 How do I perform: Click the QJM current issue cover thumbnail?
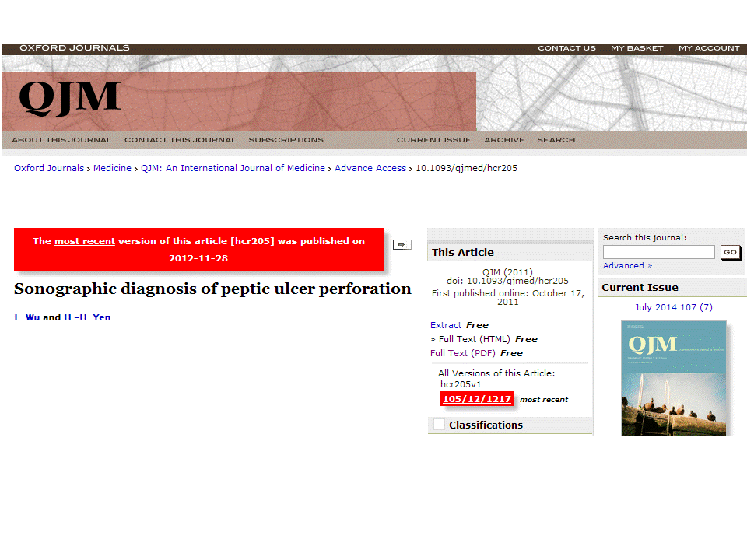(x=674, y=378)
